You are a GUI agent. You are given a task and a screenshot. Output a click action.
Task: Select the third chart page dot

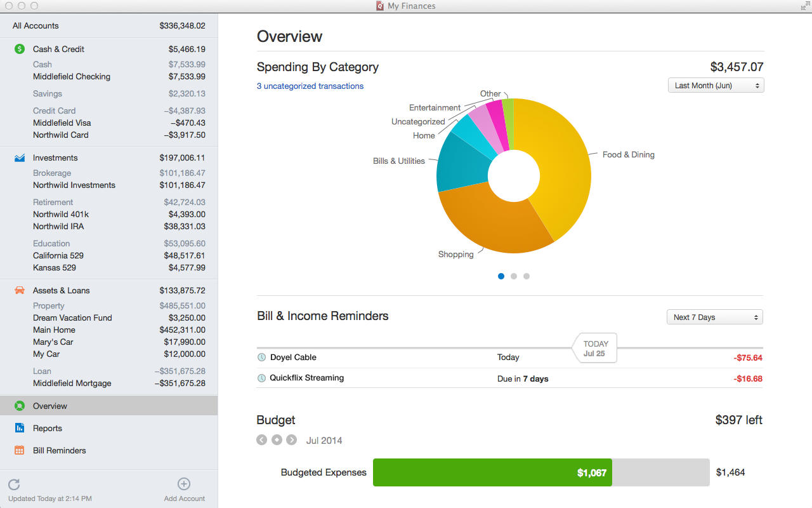click(527, 276)
